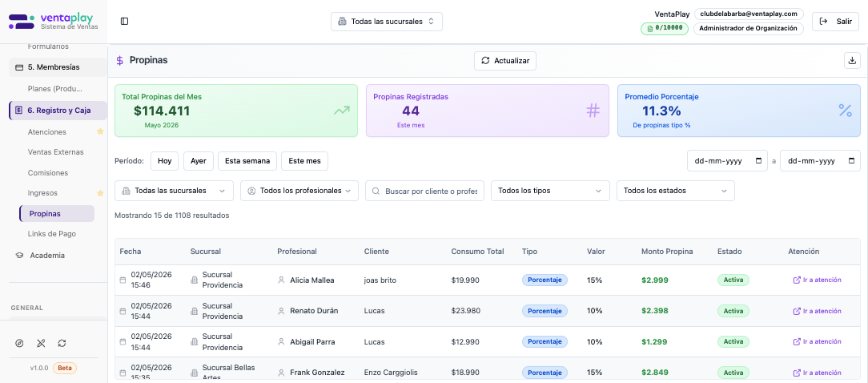The width and height of the screenshot is (868, 383).
Task: Click the star beside Ingresos
Action: point(100,193)
